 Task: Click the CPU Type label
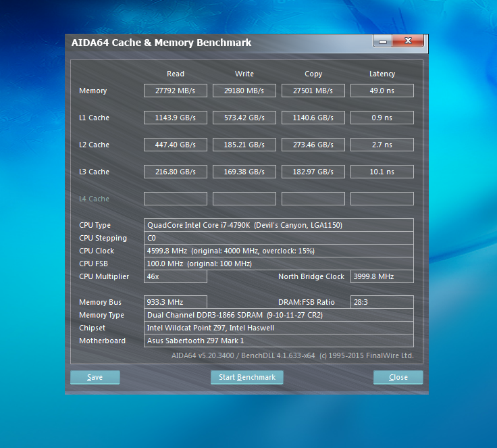pyautogui.click(x=95, y=225)
